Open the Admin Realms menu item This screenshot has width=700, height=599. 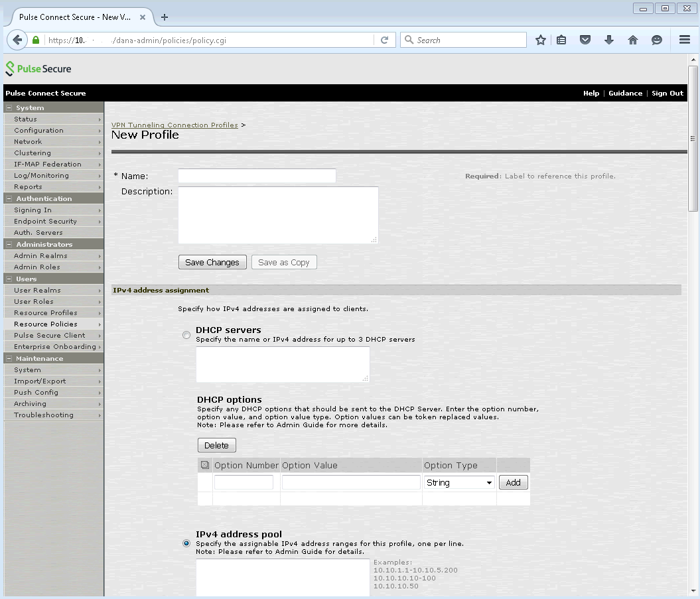click(x=54, y=256)
